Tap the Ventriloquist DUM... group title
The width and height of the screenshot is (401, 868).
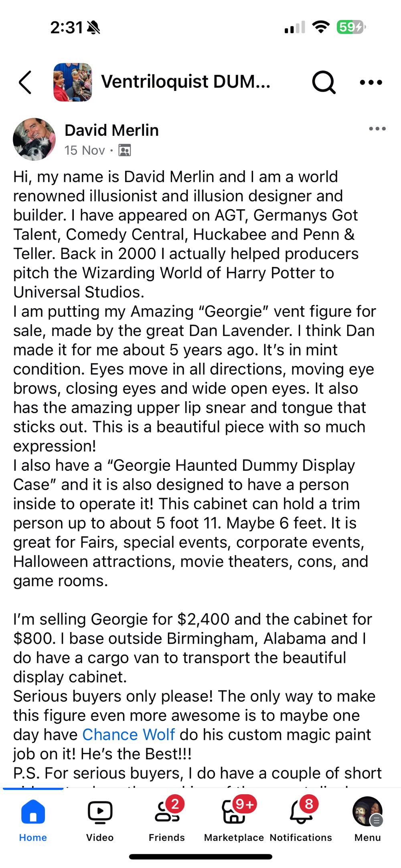186,82
